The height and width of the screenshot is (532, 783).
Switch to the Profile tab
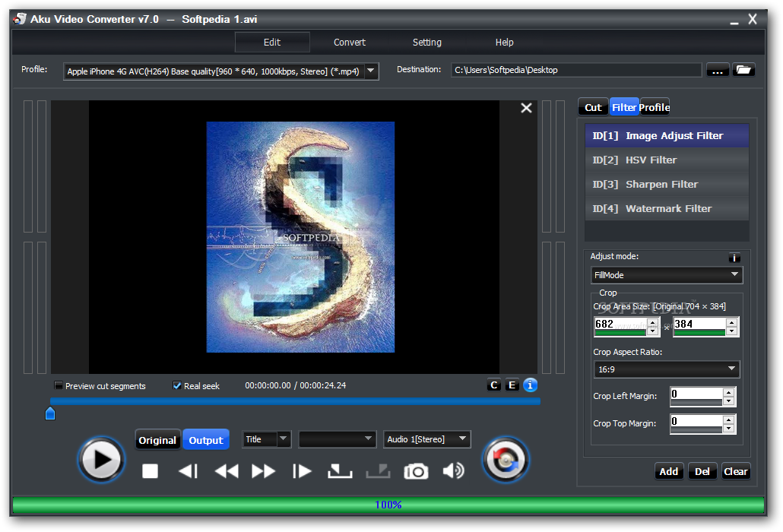[x=655, y=107]
